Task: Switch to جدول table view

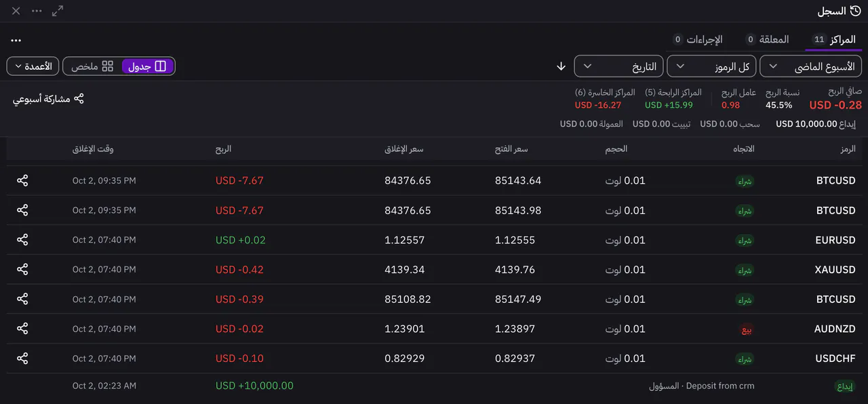Action: [x=148, y=66]
